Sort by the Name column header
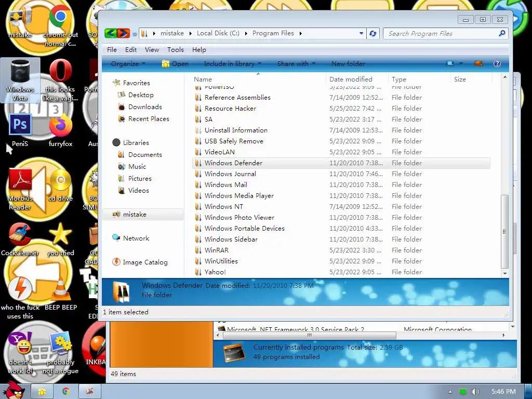532x399 pixels. (x=258, y=79)
